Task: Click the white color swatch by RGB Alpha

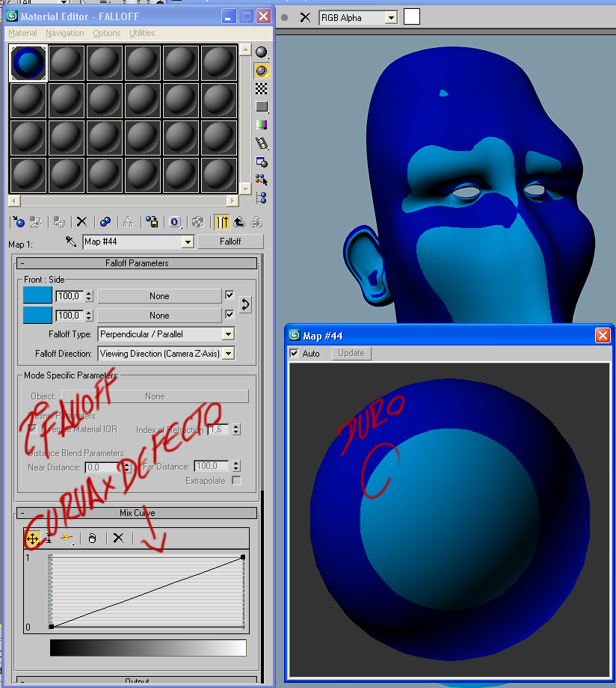Action: tap(412, 17)
